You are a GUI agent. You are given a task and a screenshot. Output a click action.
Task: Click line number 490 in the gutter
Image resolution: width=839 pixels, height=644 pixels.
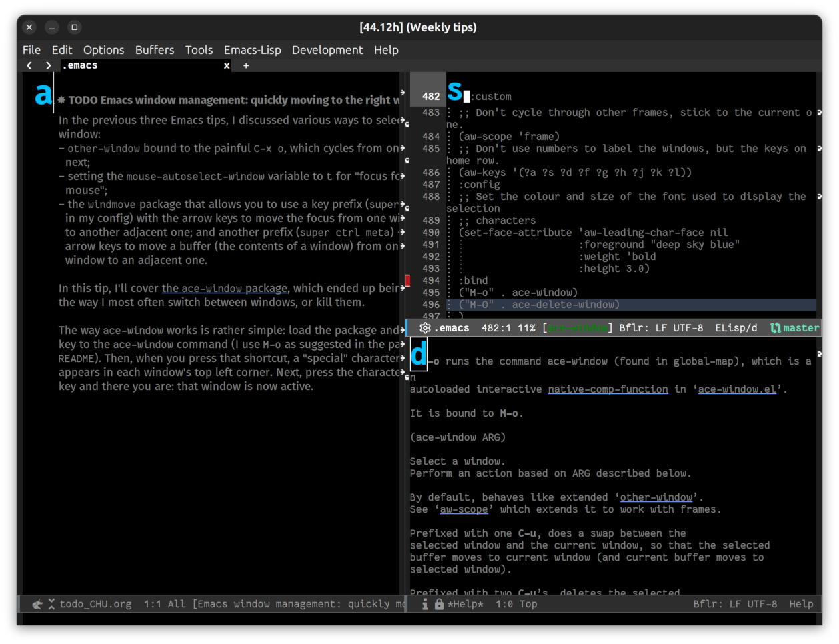(431, 233)
